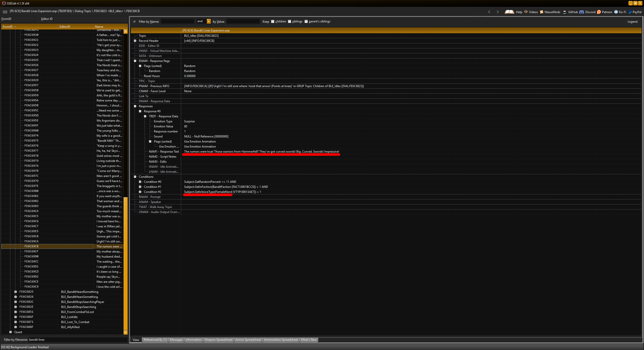Click the Legend button
This screenshot has width=644, height=350.
(x=632, y=22)
